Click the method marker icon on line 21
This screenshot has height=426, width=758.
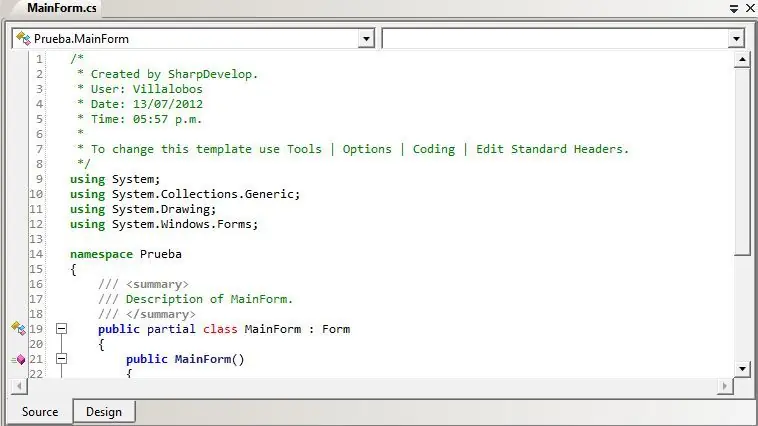19,359
